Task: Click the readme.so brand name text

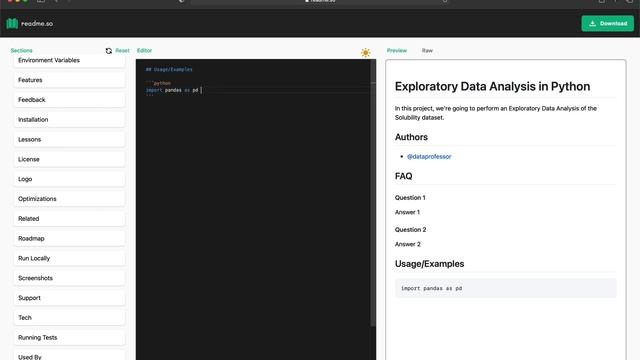Action: coord(37,24)
